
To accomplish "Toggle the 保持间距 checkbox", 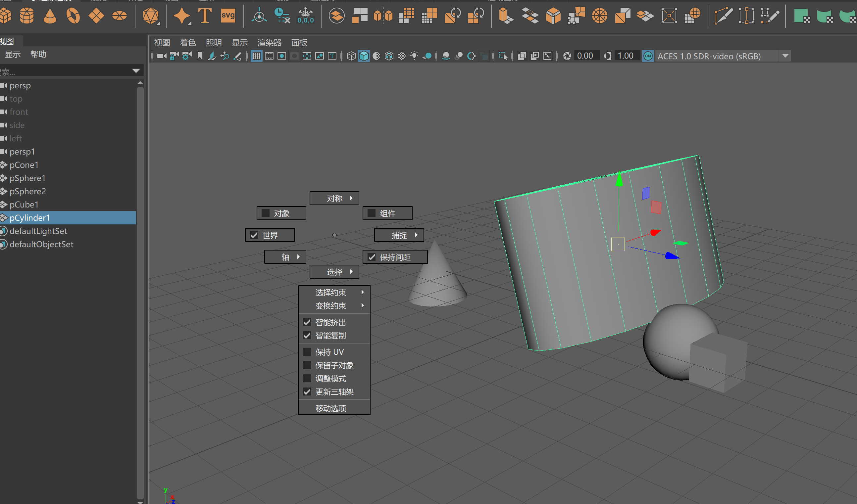I will [x=372, y=257].
